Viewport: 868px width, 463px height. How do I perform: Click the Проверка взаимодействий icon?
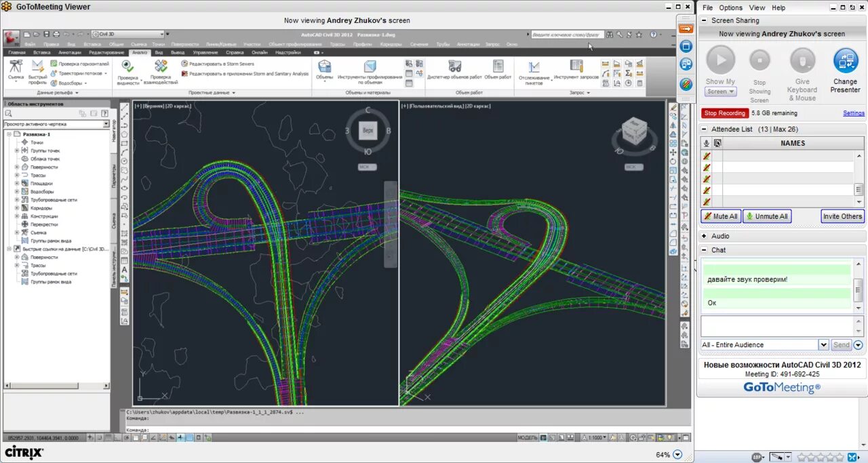coord(161,66)
